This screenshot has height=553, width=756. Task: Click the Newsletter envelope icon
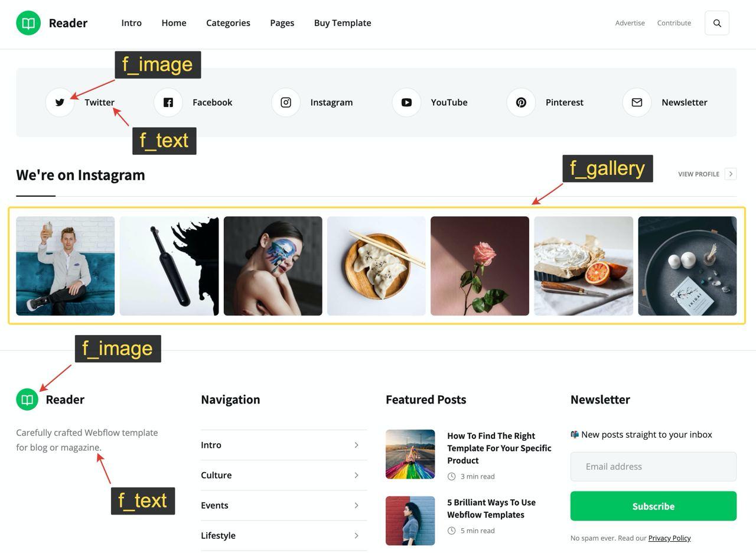pos(637,102)
